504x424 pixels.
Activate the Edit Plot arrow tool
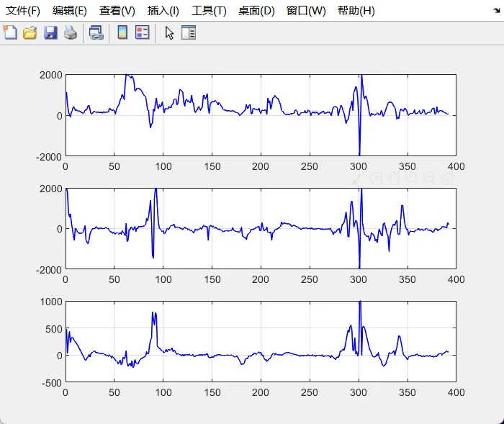pyautogui.click(x=169, y=33)
